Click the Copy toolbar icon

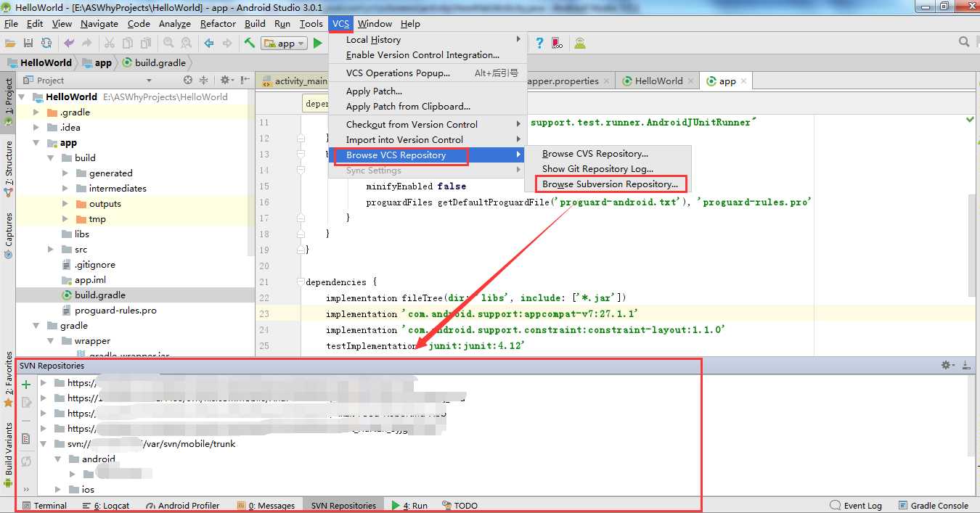point(128,44)
